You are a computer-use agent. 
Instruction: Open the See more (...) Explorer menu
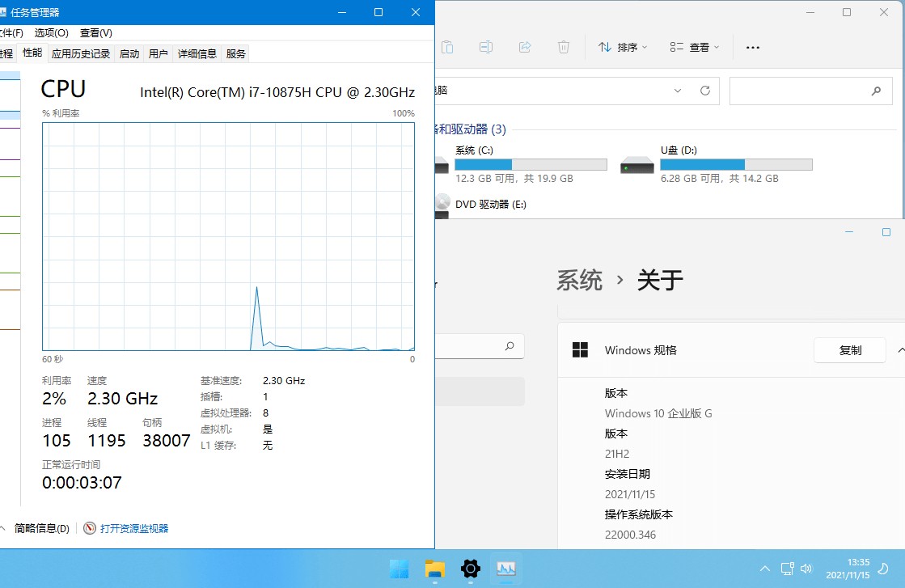point(752,47)
